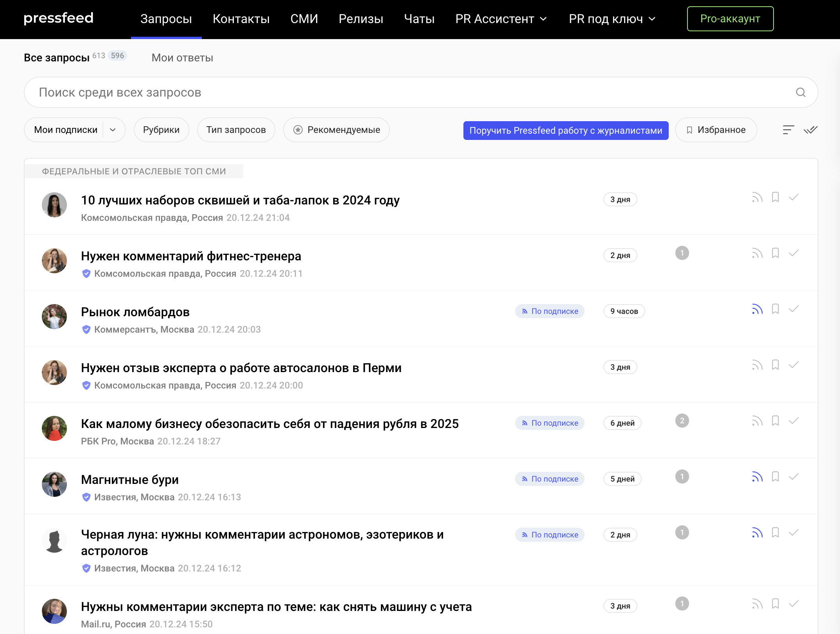Open the sort order icon
840x634 pixels.
(x=788, y=130)
